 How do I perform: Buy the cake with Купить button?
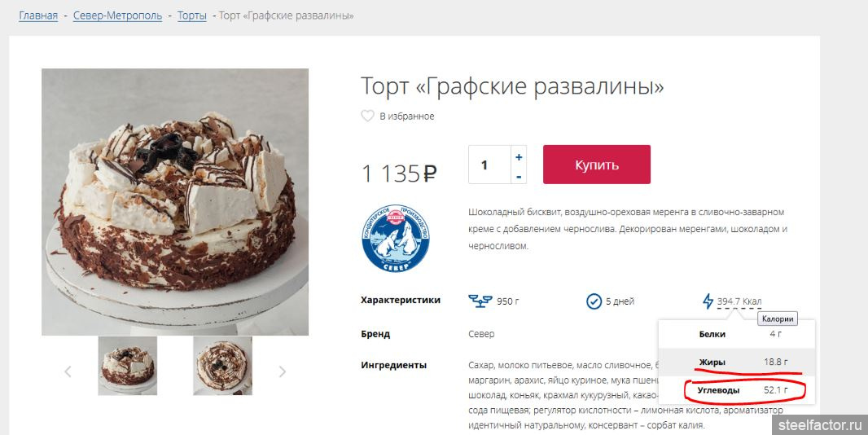[597, 165]
